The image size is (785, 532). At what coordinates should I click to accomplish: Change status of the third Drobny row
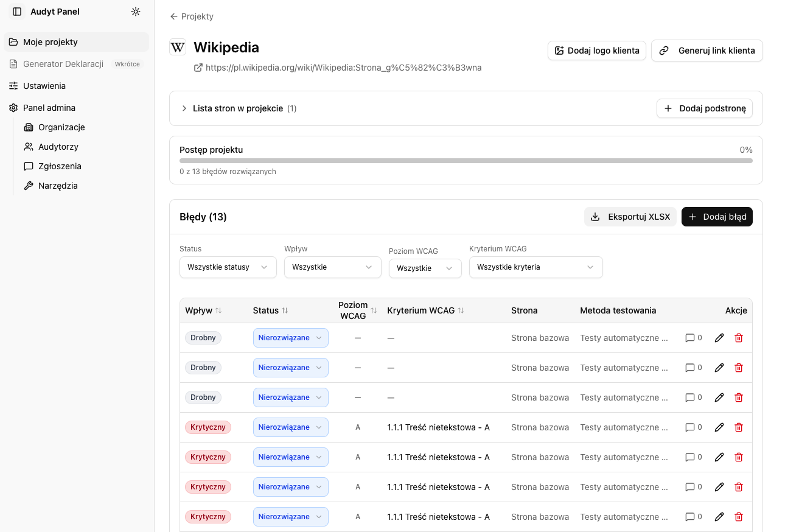[291, 397]
